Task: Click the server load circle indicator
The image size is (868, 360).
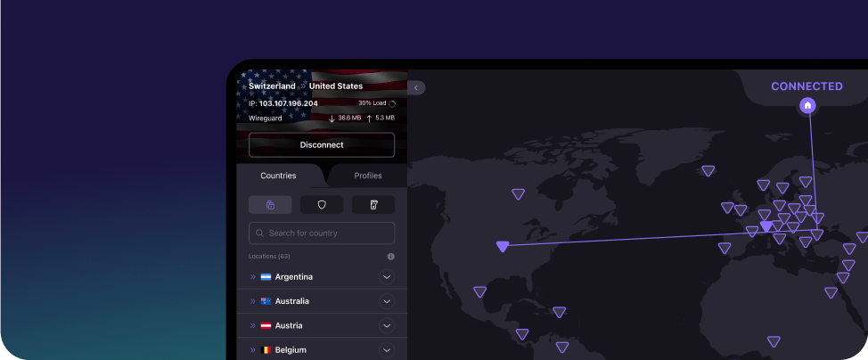Action: [x=392, y=104]
